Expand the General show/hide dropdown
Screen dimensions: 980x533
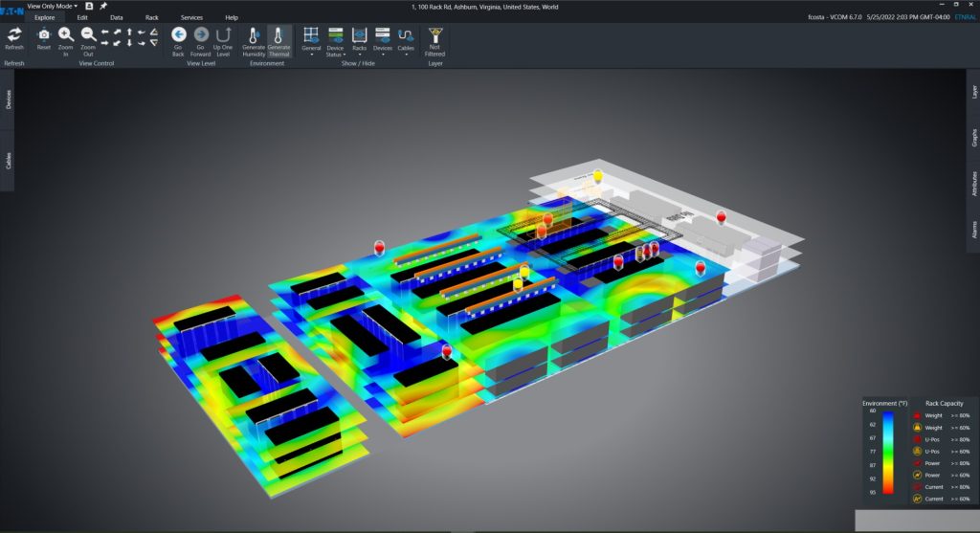pos(311,40)
